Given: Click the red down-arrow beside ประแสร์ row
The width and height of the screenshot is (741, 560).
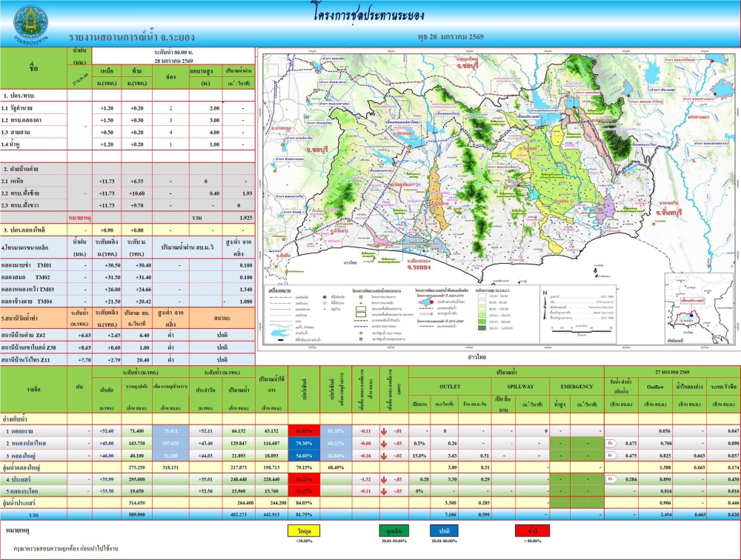Looking at the screenshot, I should pyautogui.click(x=385, y=478).
